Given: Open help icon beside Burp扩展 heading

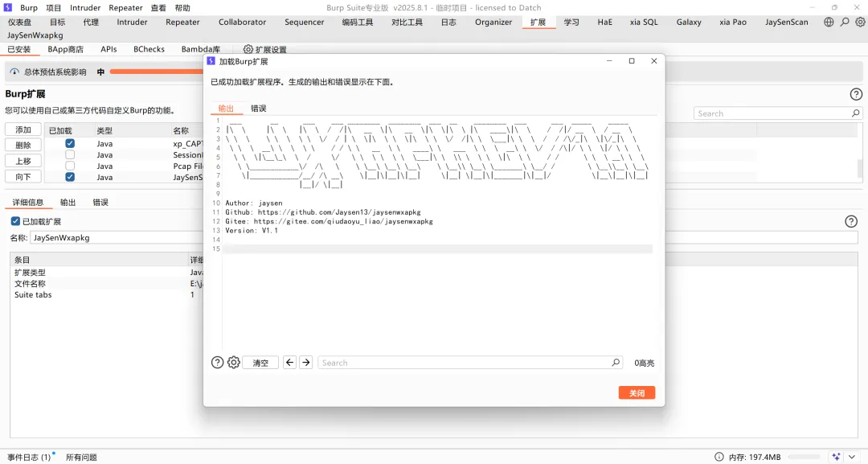Looking at the screenshot, I should point(856,94).
